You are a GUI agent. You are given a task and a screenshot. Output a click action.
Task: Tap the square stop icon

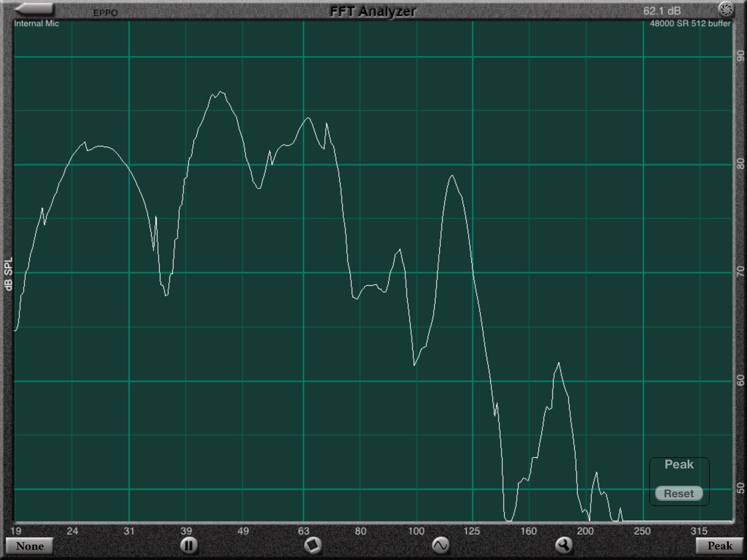[x=313, y=545]
